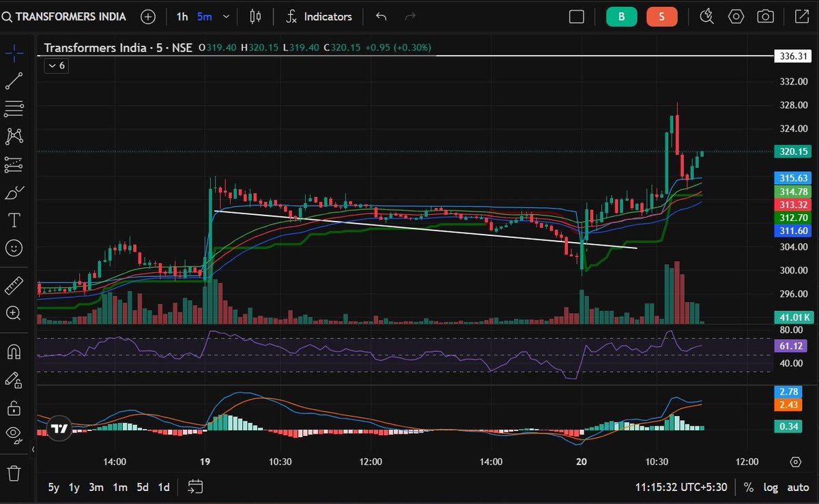The width and height of the screenshot is (819, 504).
Task: Select the 1h timeframe
Action: click(x=182, y=16)
